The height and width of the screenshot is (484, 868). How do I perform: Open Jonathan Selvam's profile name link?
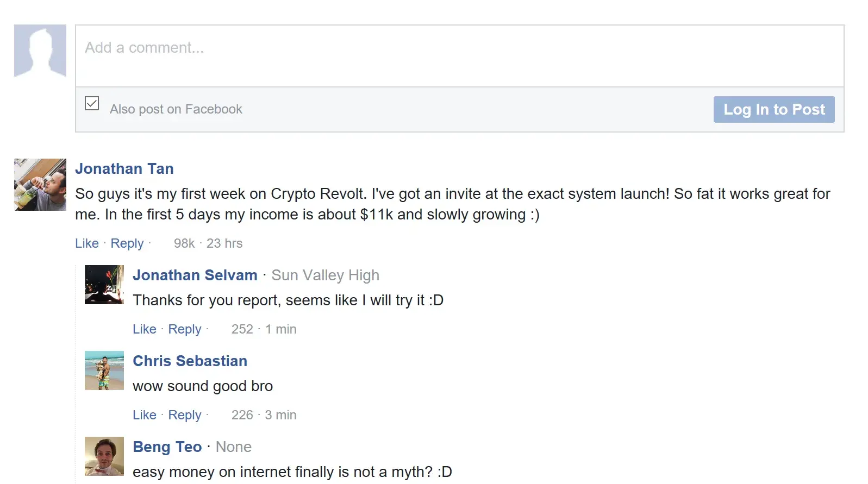pos(195,275)
